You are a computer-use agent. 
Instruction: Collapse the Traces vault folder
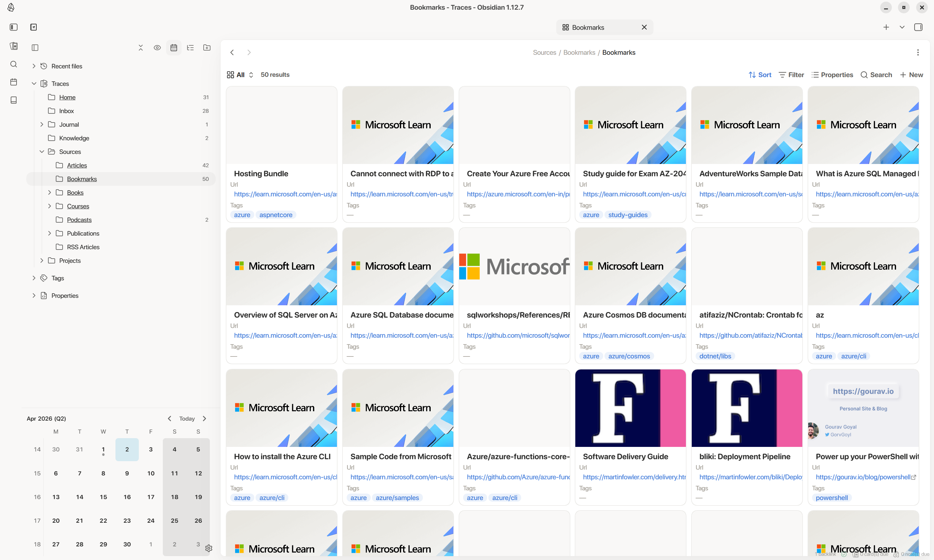(34, 83)
